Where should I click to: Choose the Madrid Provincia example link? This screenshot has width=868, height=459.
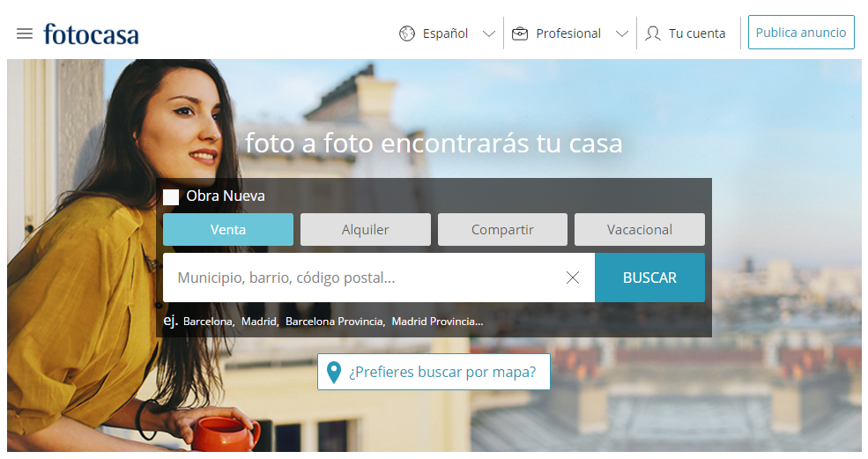437,322
